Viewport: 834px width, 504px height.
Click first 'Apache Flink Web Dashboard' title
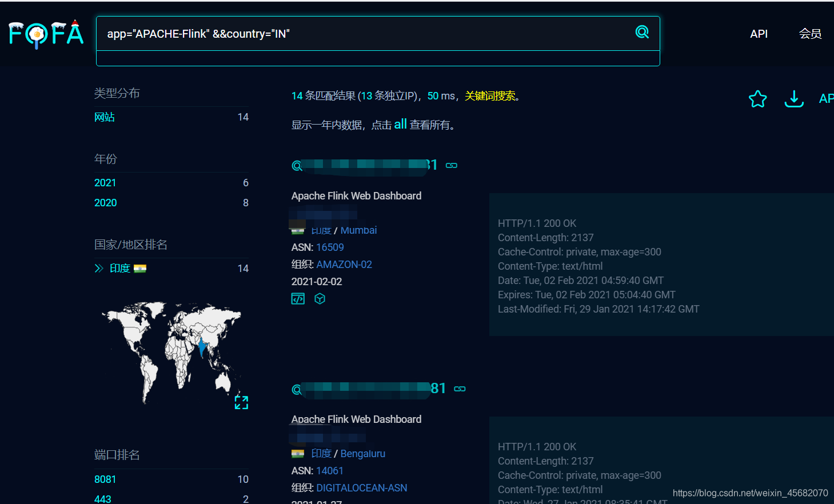pos(356,196)
